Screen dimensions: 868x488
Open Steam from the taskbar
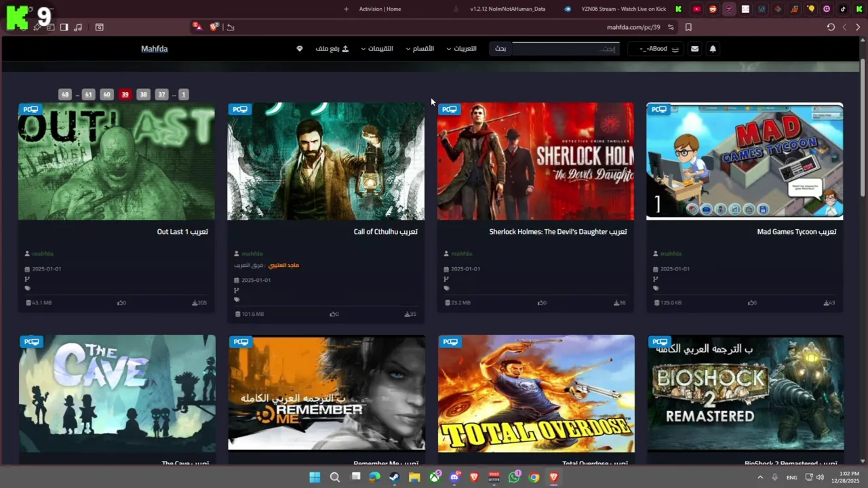(394, 477)
